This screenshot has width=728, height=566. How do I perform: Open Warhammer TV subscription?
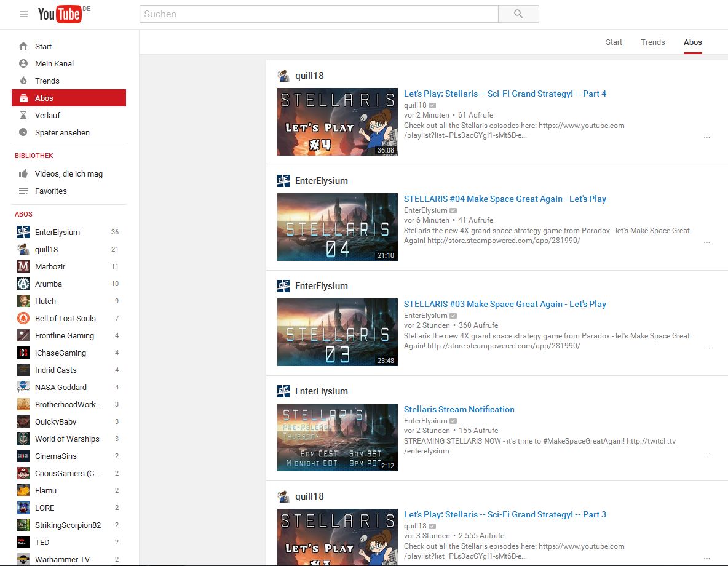[x=69, y=559]
